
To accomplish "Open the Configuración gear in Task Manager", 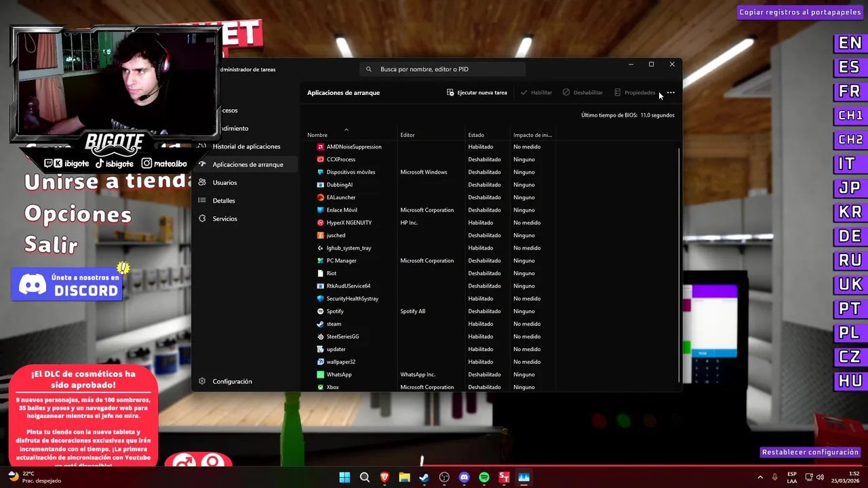I will 202,381.
